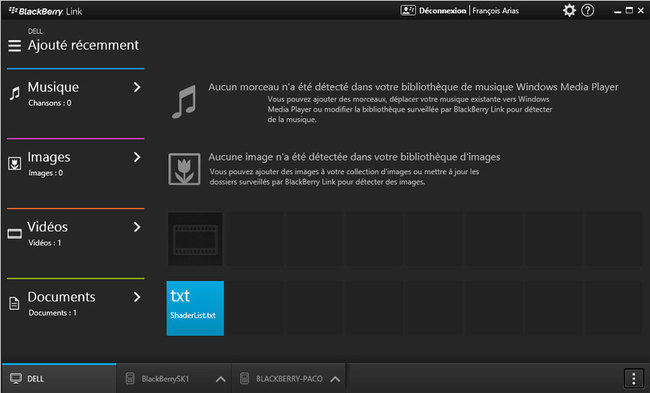Open the hamburger menu beside Ajouté récemment
The image size is (650, 393).
pyautogui.click(x=15, y=46)
